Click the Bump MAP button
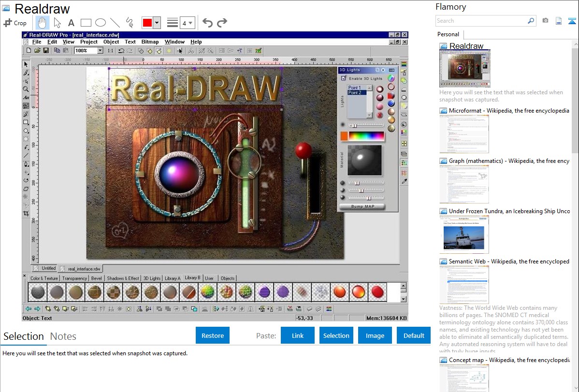 click(362, 206)
